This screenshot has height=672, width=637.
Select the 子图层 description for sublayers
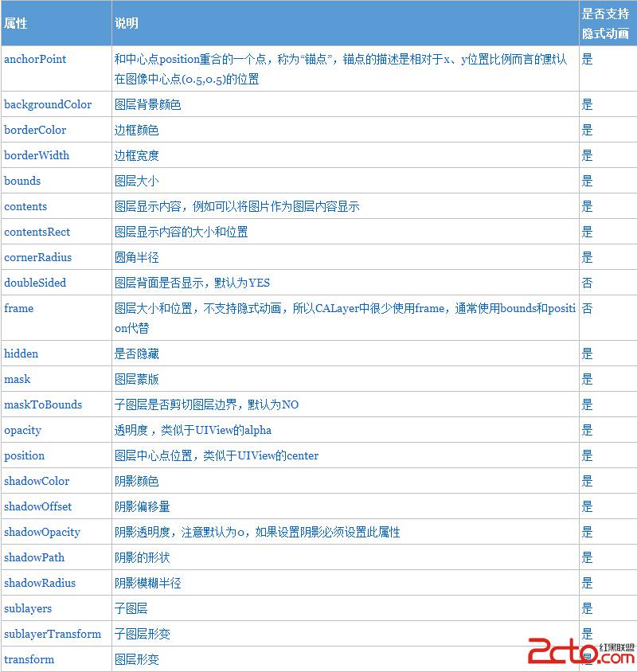pyautogui.click(x=131, y=608)
